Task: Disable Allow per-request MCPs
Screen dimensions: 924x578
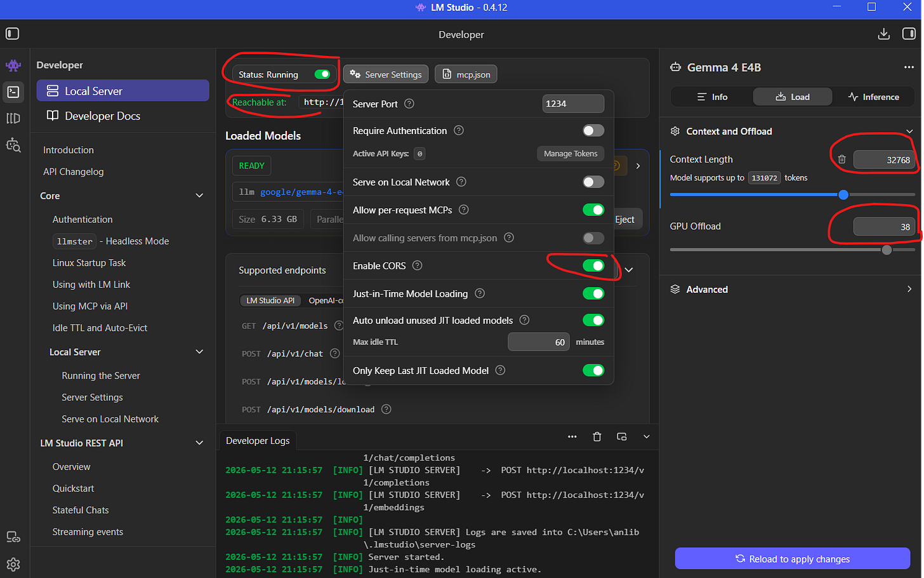Action: [x=593, y=210]
